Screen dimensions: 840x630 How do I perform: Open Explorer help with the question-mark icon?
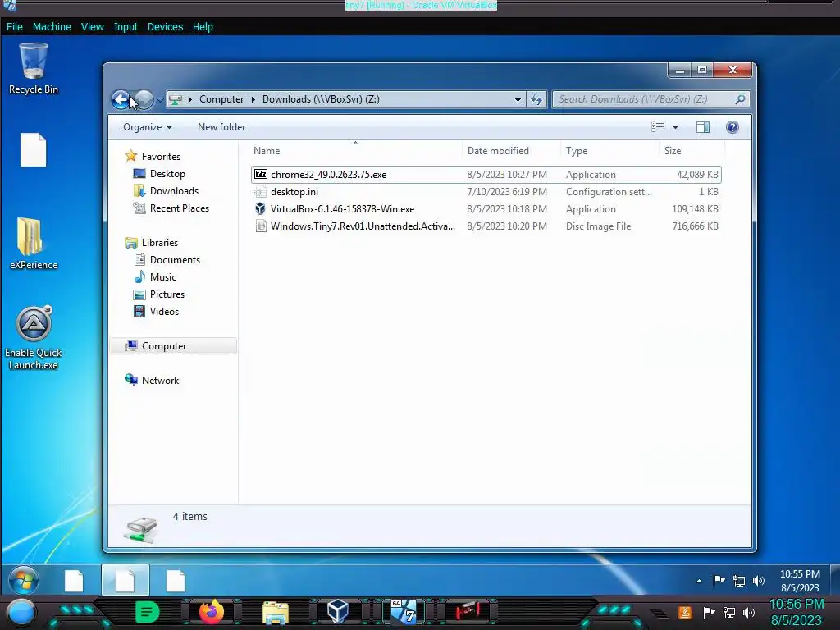point(733,127)
